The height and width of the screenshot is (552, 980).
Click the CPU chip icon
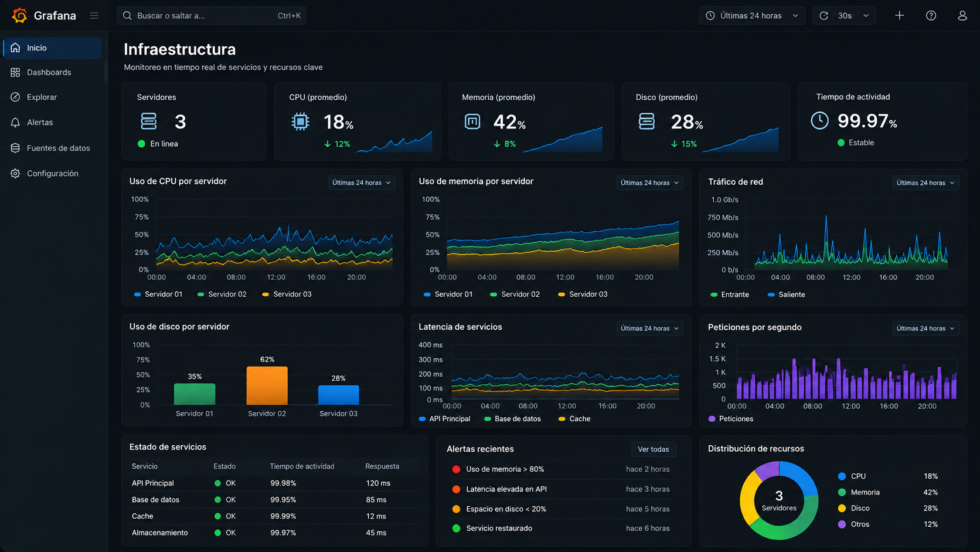coord(300,121)
